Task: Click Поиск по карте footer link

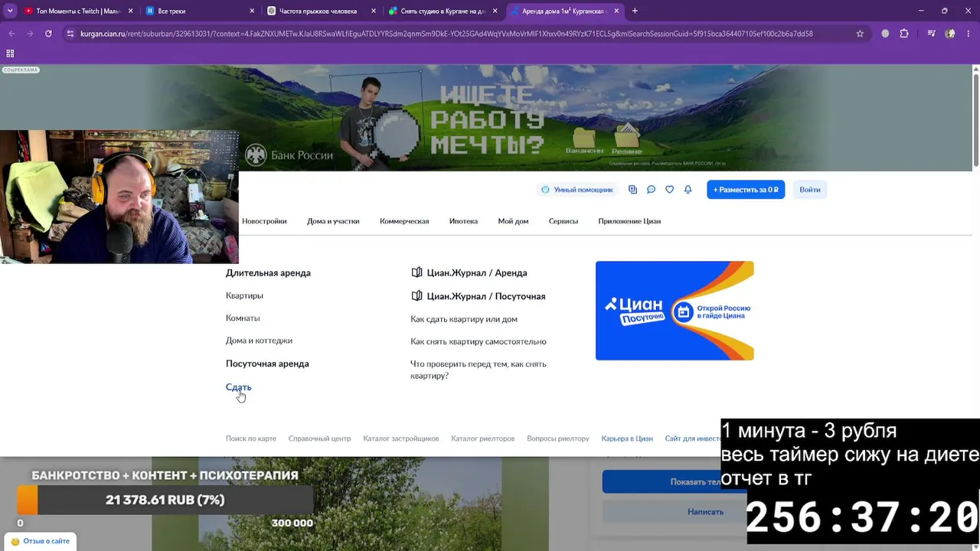Action: tap(251, 439)
